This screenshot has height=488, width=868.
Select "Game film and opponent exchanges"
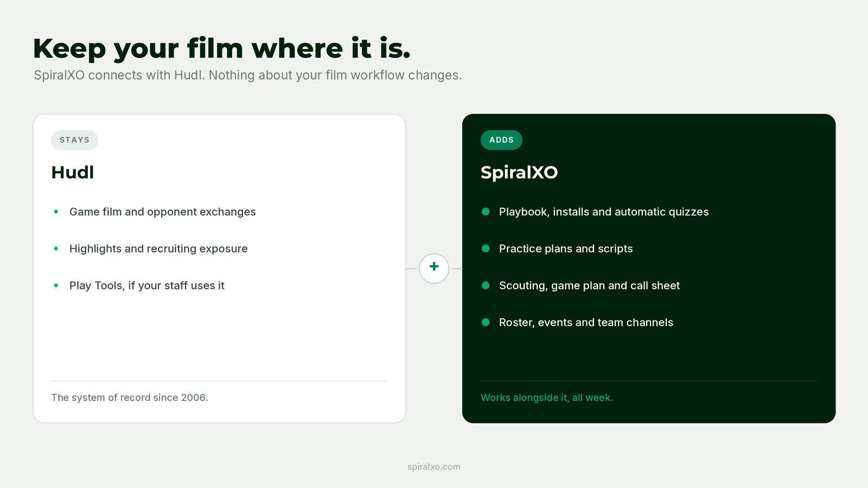click(162, 212)
